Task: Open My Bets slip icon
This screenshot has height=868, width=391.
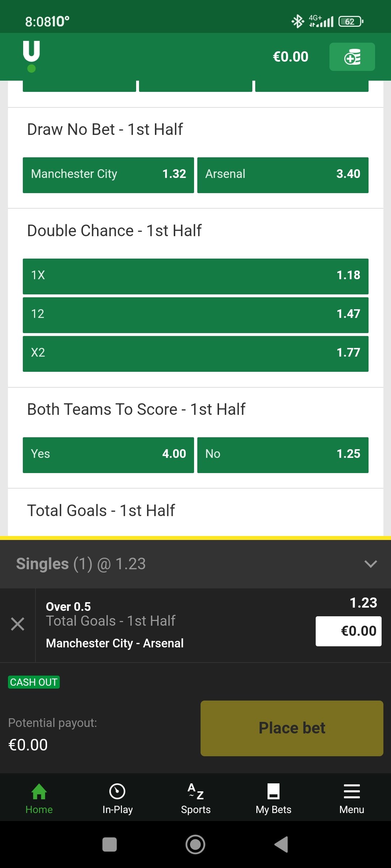Action: 273,792
